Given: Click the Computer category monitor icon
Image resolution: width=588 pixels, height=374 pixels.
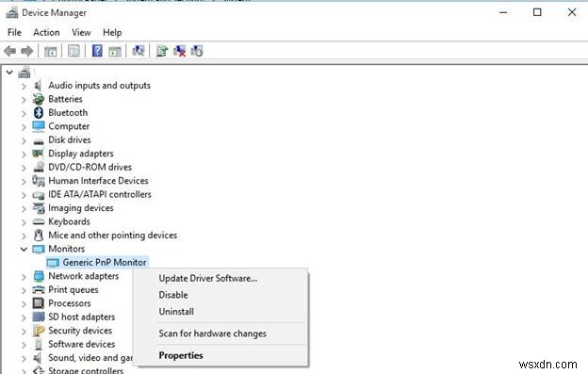Looking at the screenshot, I should tap(39, 126).
